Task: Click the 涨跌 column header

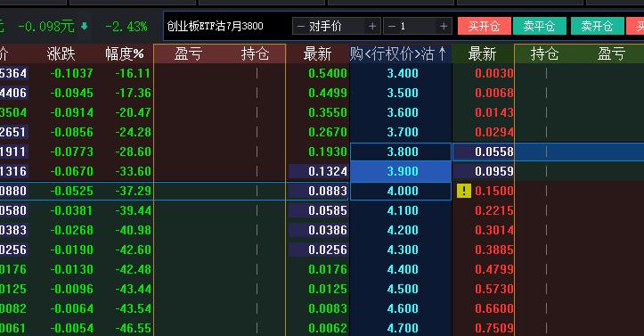Action: pyautogui.click(x=61, y=53)
